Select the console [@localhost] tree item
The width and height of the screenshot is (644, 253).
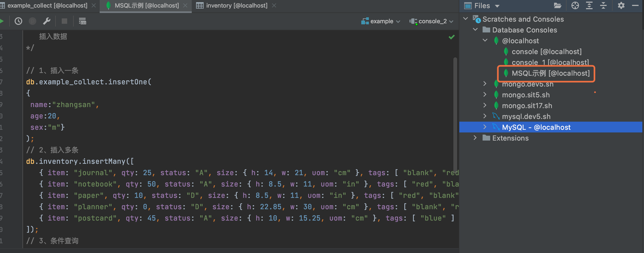545,51
